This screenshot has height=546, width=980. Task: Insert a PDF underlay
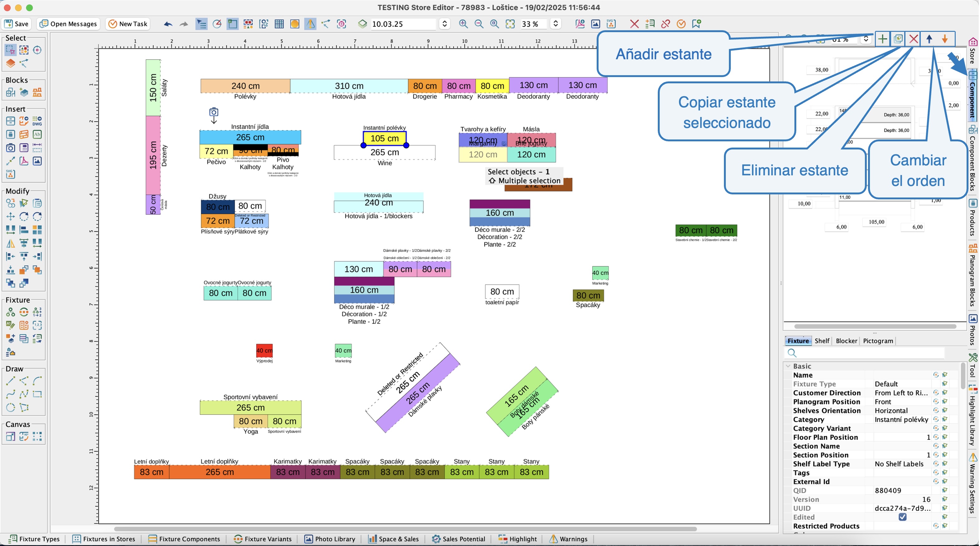(x=24, y=161)
